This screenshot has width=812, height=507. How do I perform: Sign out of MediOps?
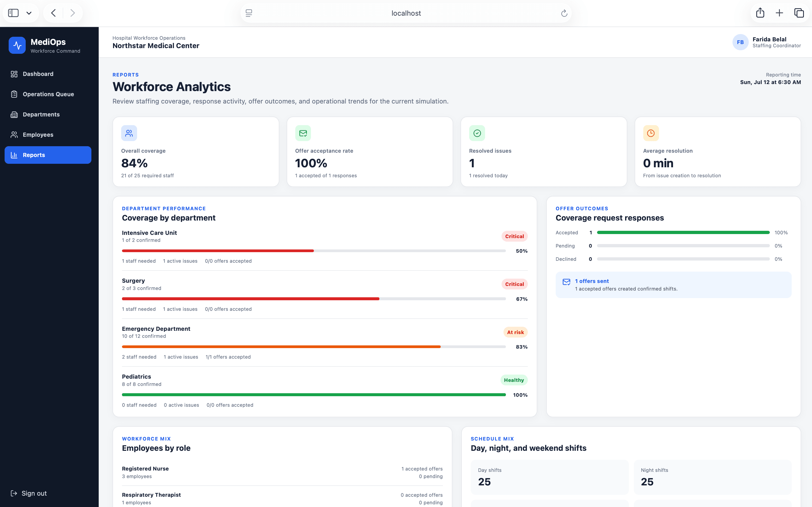click(x=29, y=493)
